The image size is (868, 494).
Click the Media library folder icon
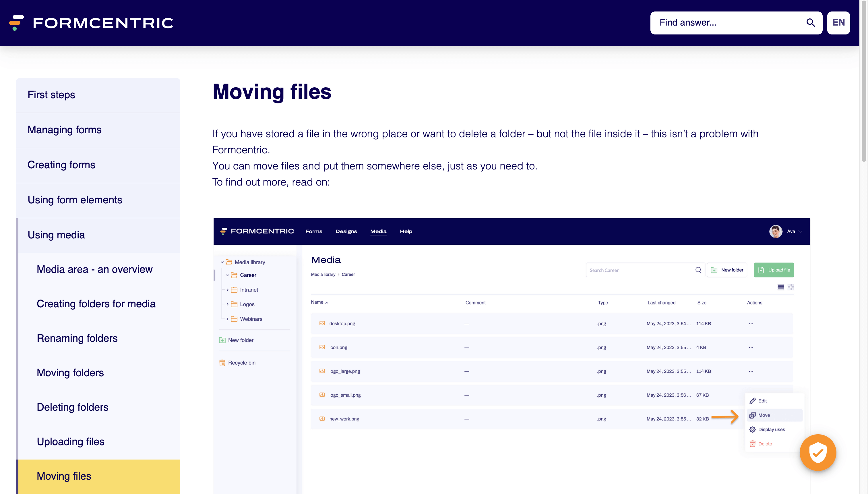tap(229, 262)
